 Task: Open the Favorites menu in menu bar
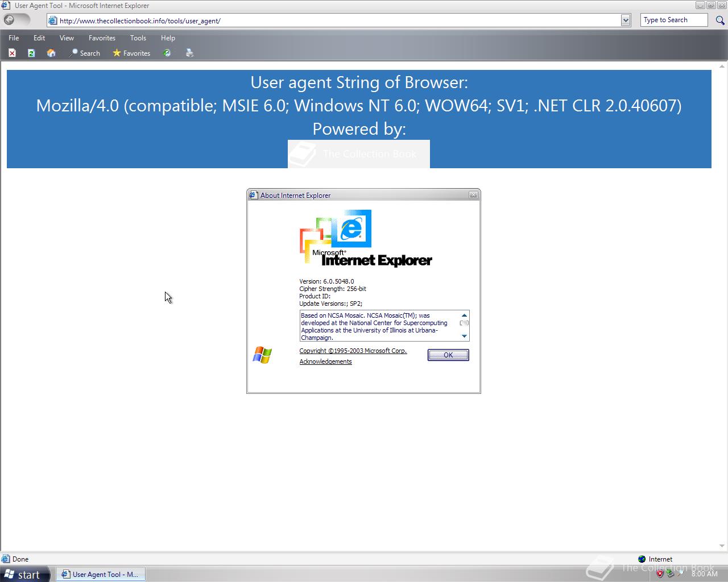click(102, 38)
